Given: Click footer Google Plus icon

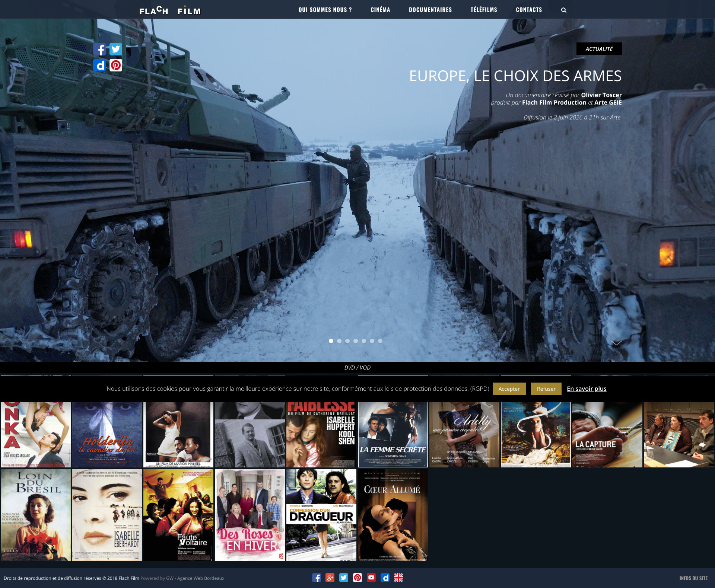Looking at the screenshot, I should coord(330,578).
